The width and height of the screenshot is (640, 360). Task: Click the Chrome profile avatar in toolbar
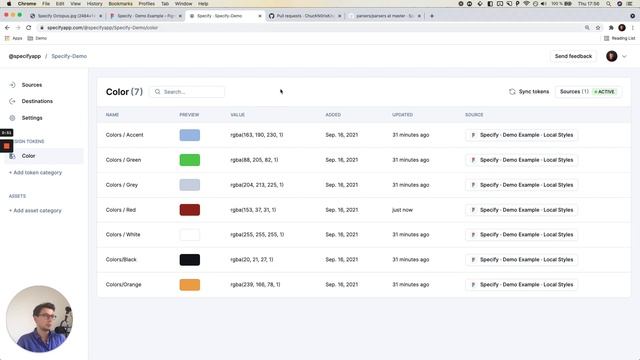coord(622,28)
